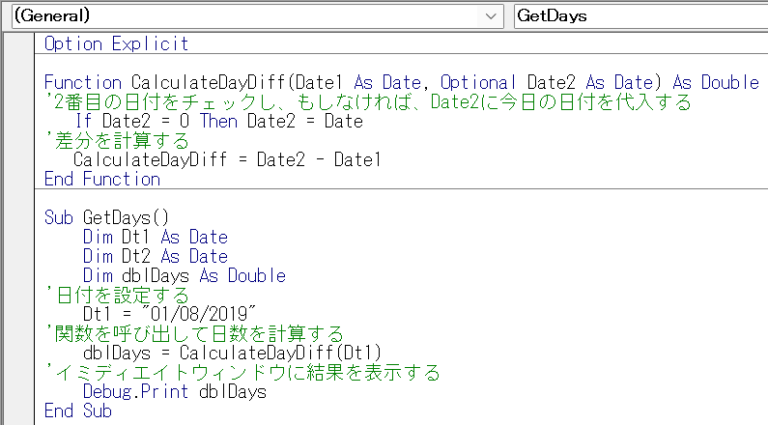Click the (General) text in object box
Viewport: 768px width, 425px height.
pyautogui.click(x=52, y=16)
